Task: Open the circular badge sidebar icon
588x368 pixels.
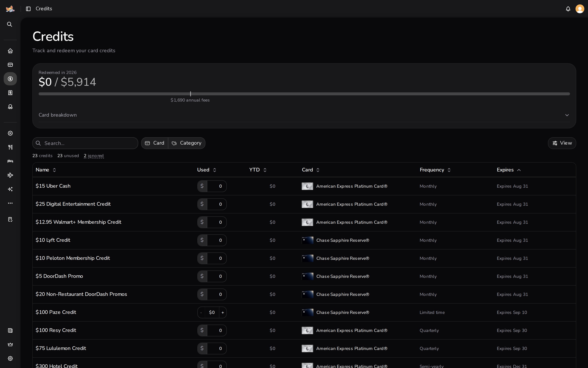Action: coord(10,133)
